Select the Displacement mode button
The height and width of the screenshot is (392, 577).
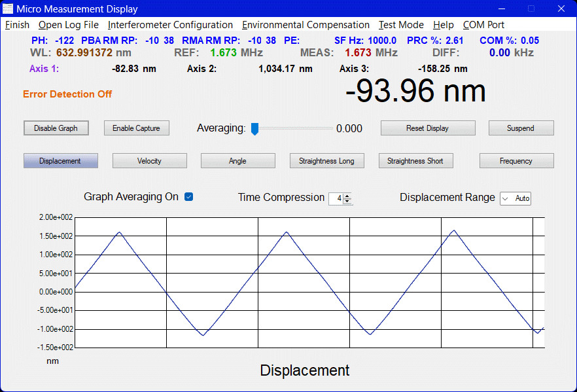click(x=60, y=161)
